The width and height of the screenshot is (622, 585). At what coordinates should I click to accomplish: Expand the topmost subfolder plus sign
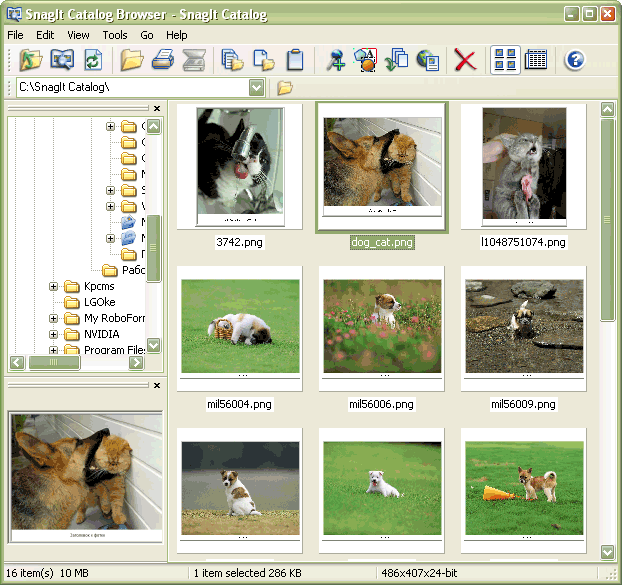[110, 127]
